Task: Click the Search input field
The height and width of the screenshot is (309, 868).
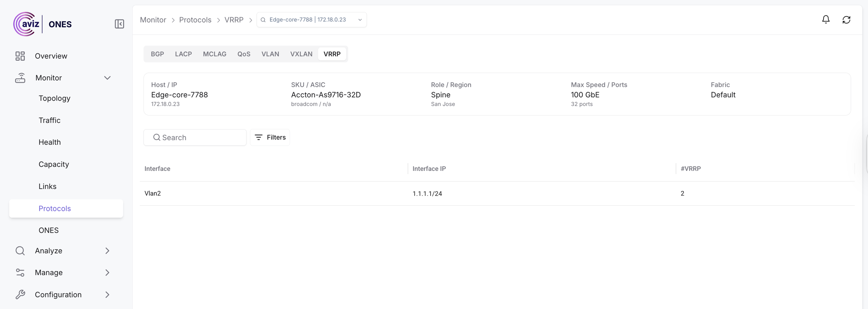Action: (200, 137)
